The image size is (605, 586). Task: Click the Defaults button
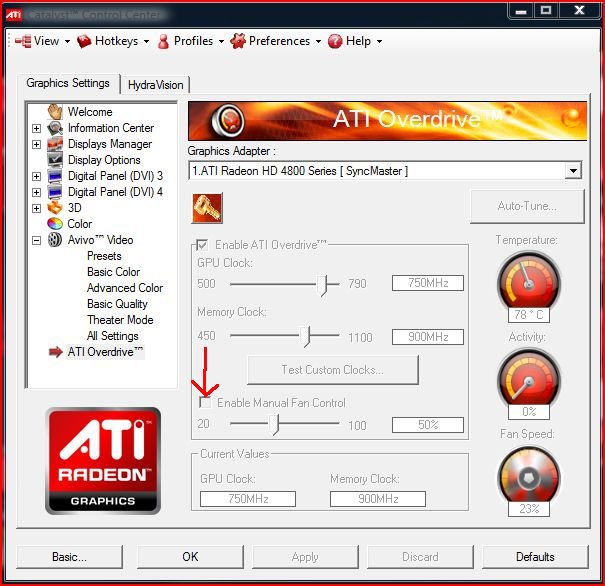pos(535,557)
